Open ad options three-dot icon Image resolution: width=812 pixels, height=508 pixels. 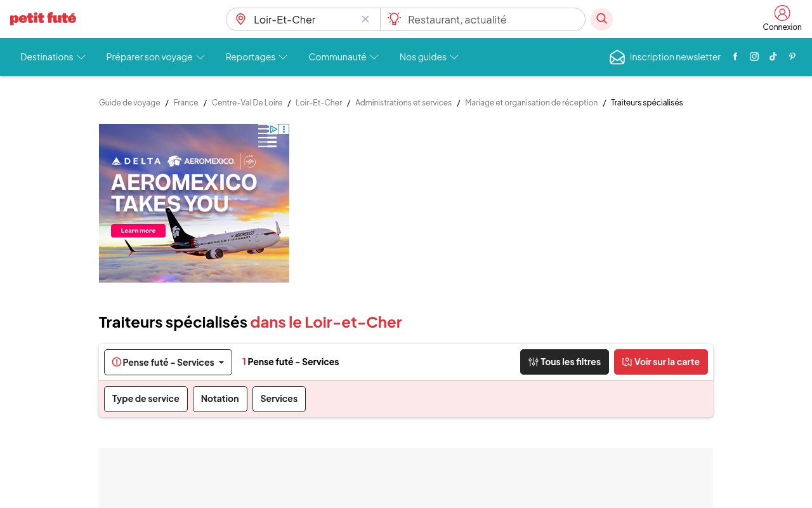click(284, 129)
